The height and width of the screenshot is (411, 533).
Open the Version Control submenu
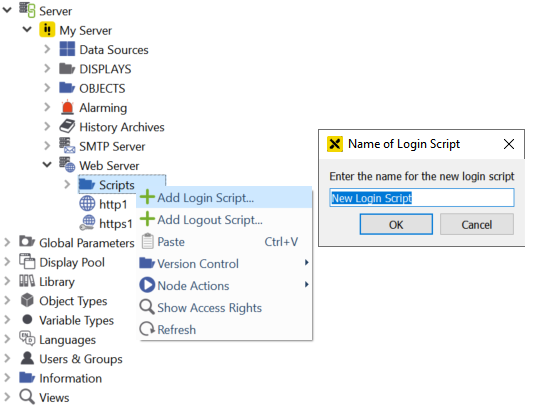224,263
